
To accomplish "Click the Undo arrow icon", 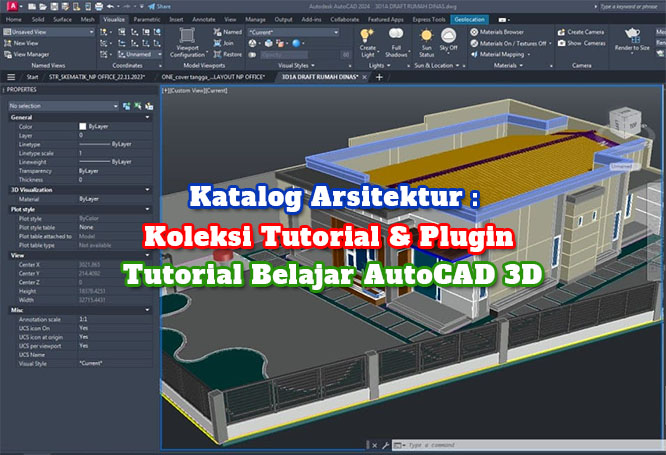I will point(110,6).
